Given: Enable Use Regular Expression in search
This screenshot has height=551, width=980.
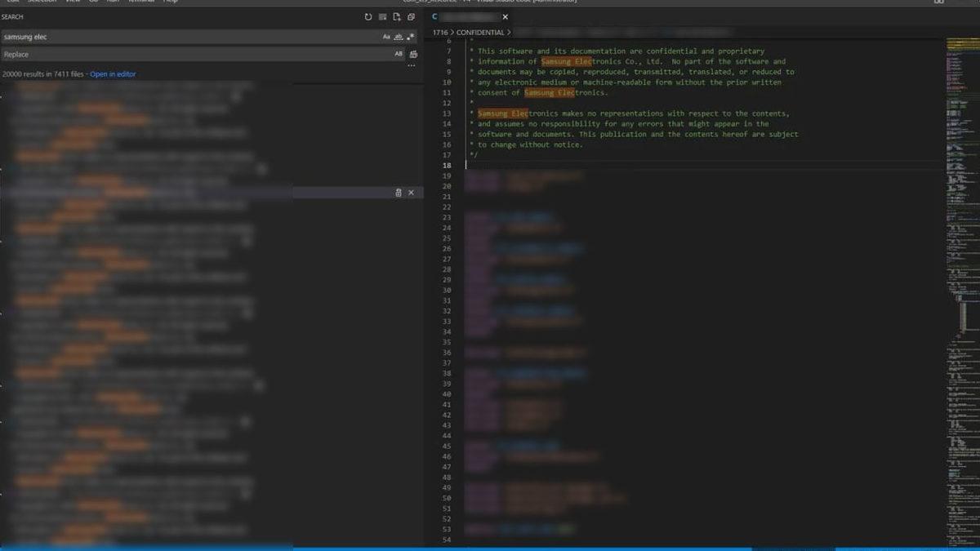Looking at the screenshot, I should (411, 37).
